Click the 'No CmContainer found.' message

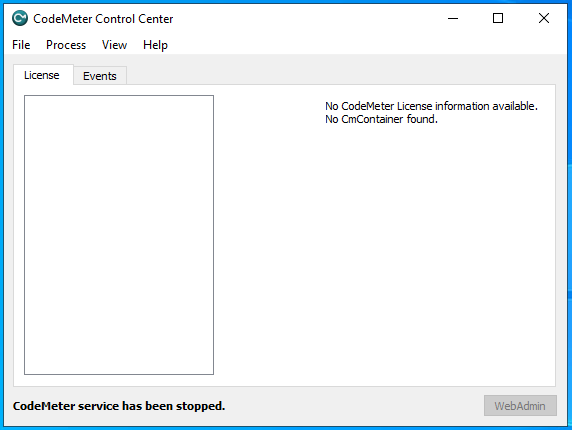click(381, 119)
